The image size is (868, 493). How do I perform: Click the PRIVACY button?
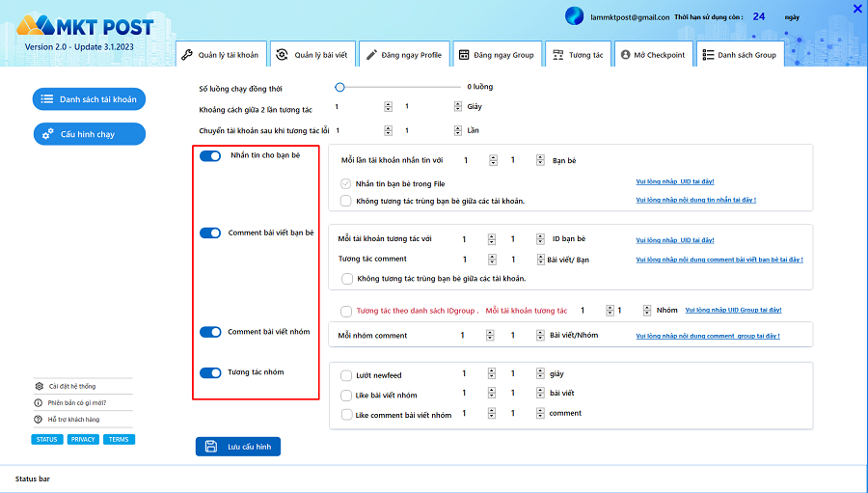point(83,440)
